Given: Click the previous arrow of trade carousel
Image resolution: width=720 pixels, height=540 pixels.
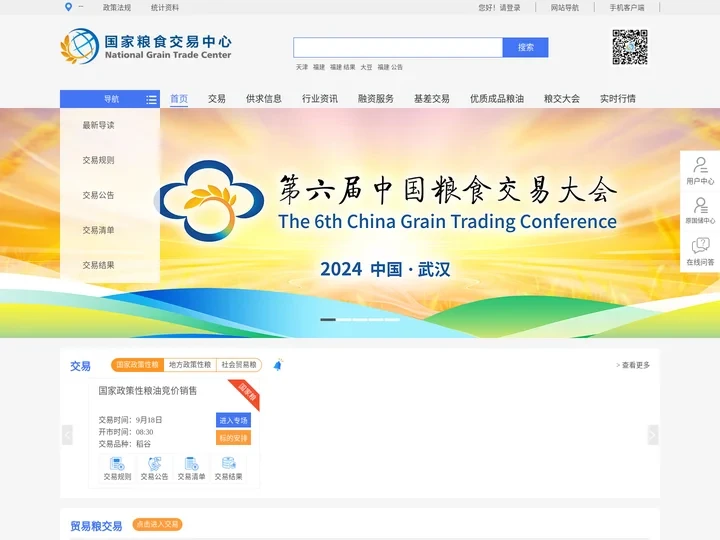Looking at the screenshot, I should [x=67, y=435].
